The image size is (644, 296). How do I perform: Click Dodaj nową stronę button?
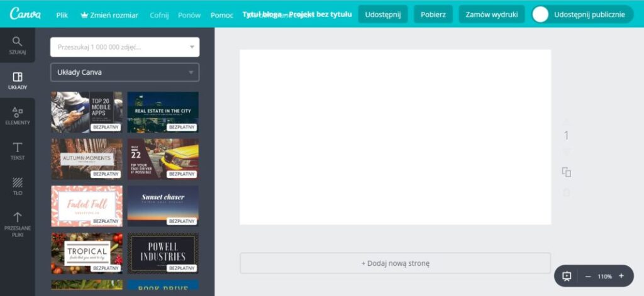click(x=395, y=263)
